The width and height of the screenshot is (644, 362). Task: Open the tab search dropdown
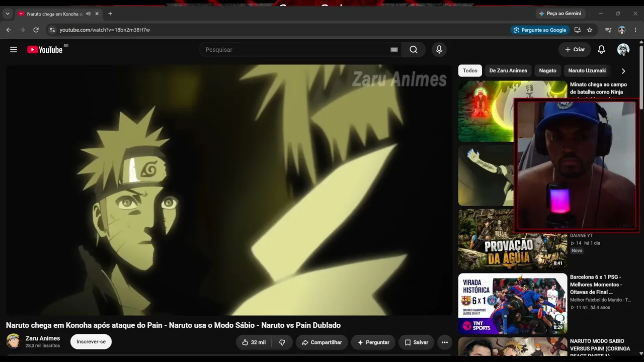pyautogui.click(x=7, y=14)
